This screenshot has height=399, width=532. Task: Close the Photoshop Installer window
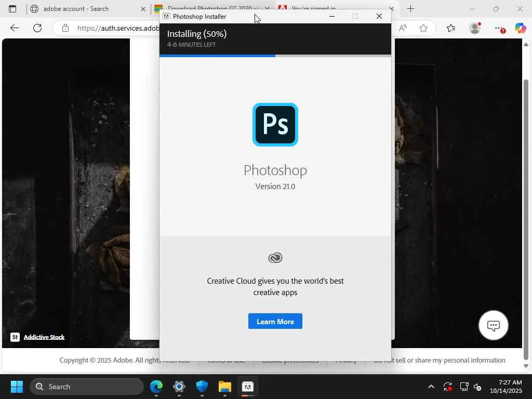point(379,16)
